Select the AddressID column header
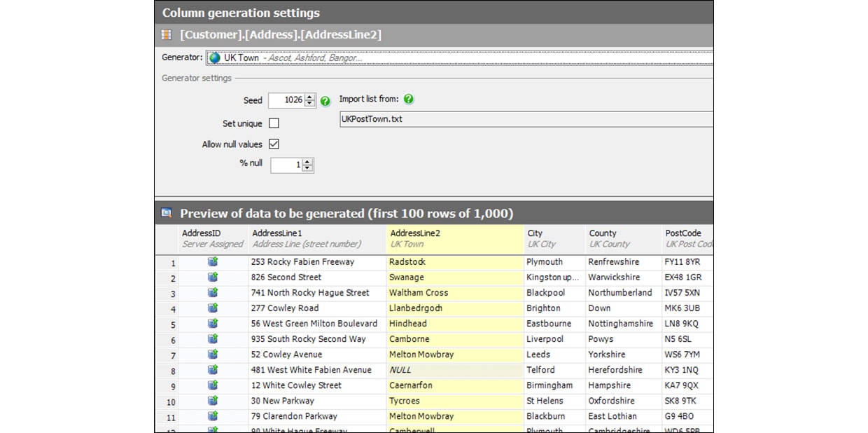The height and width of the screenshot is (433, 868). 213,238
